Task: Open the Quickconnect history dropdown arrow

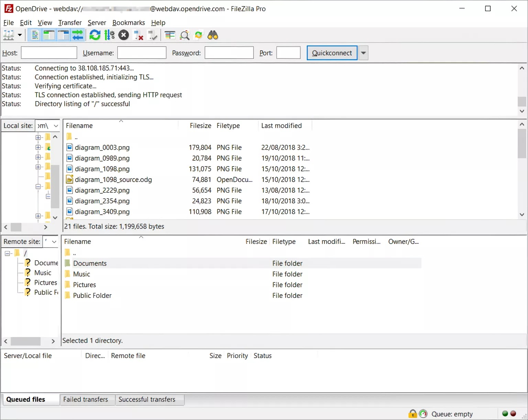Action: [363, 53]
